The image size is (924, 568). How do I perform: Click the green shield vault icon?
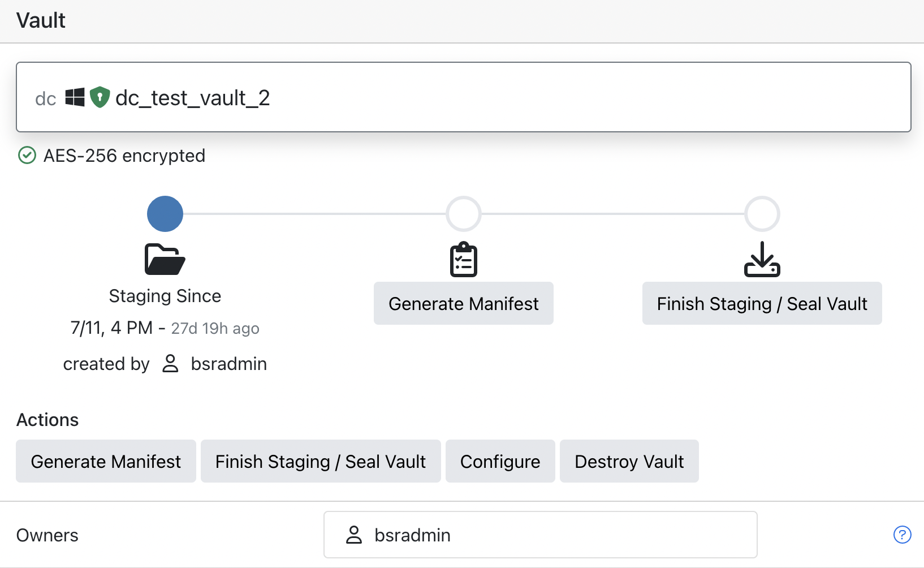100,97
